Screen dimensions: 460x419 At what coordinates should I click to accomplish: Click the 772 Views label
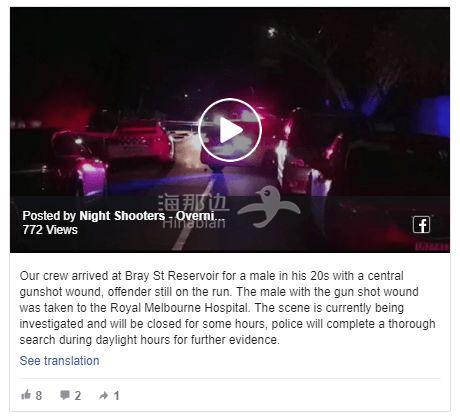(x=50, y=230)
